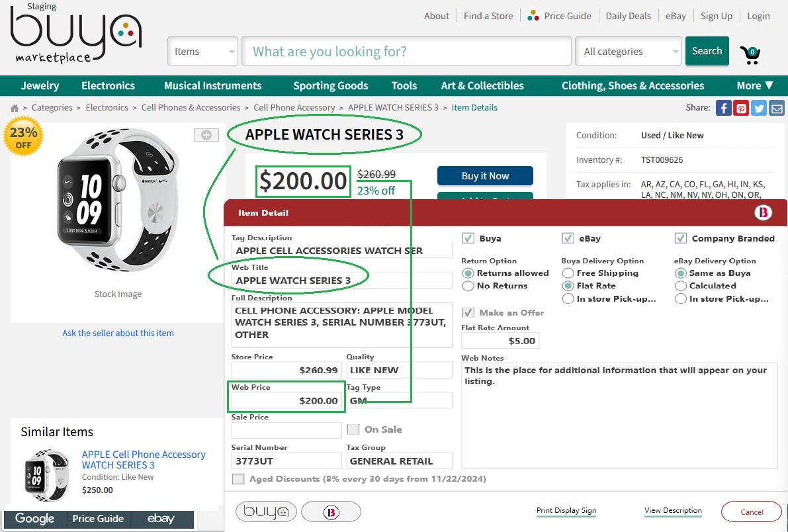Click the Web Notes text area

[619, 416]
